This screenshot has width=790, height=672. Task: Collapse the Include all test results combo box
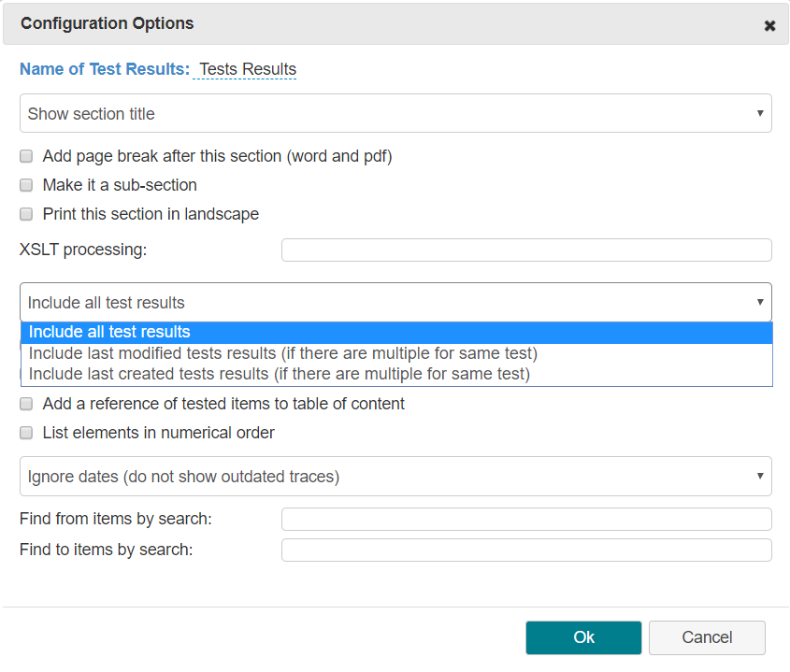click(x=395, y=302)
